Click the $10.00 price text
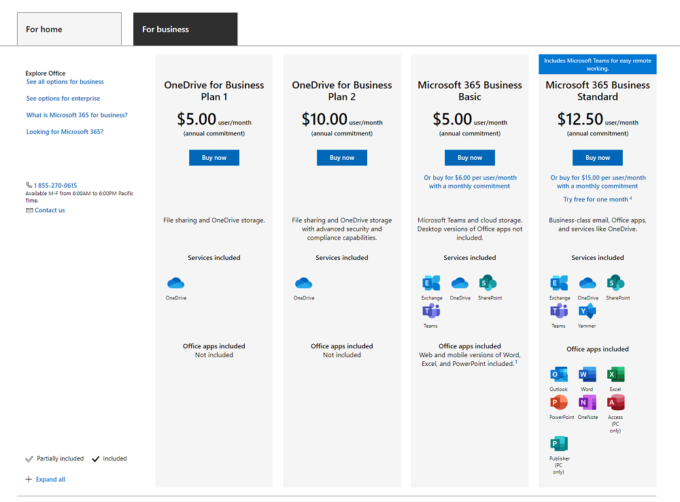Screen dimensions: 680x502 pos(324,119)
